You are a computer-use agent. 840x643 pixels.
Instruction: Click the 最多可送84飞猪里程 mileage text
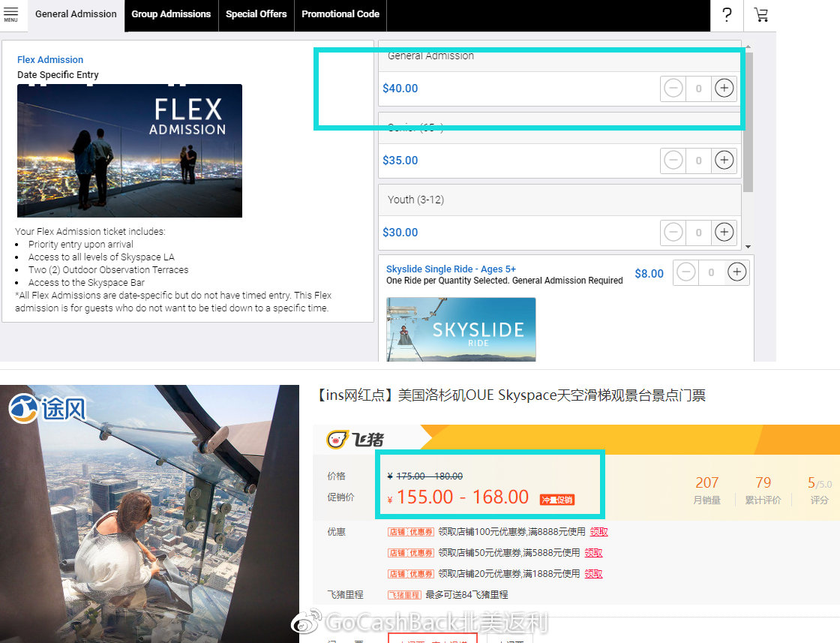click(466, 595)
